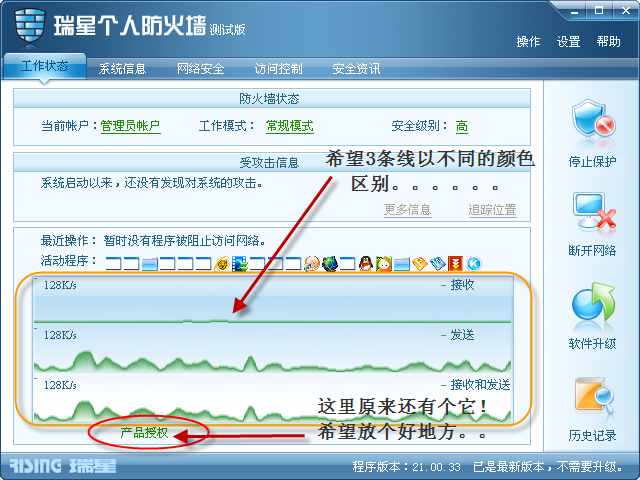Click the 活动程序： label

[69, 260]
